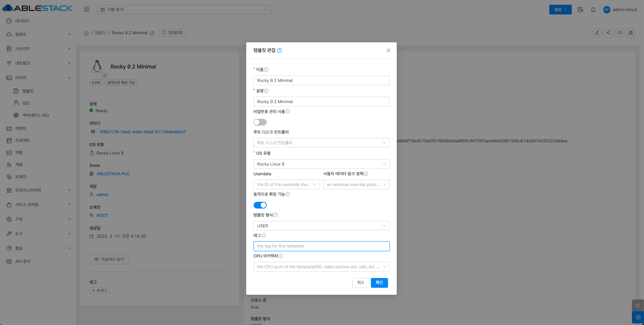644x325 pixels.
Task: Click the info icon next to 태그 field label
Action: tap(263, 235)
